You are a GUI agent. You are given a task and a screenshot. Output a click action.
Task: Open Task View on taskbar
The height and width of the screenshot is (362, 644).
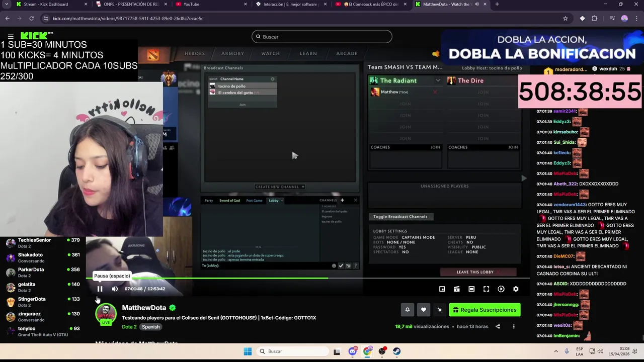tap(337, 351)
